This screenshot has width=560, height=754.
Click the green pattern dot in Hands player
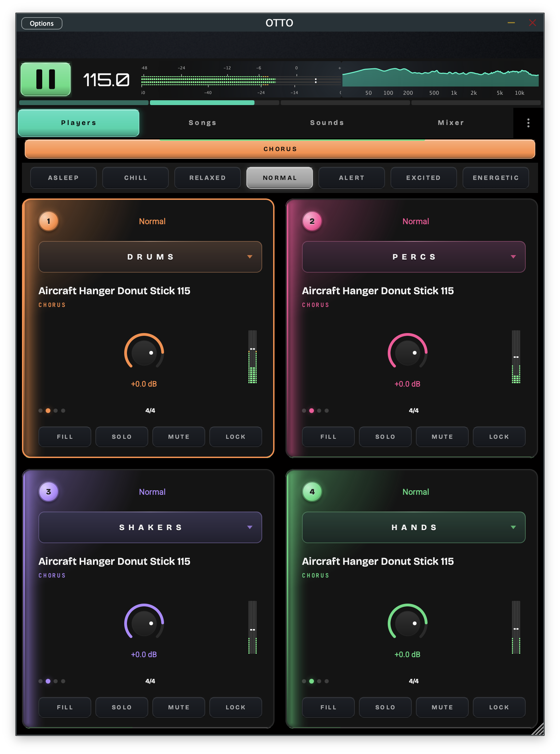[x=312, y=681]
